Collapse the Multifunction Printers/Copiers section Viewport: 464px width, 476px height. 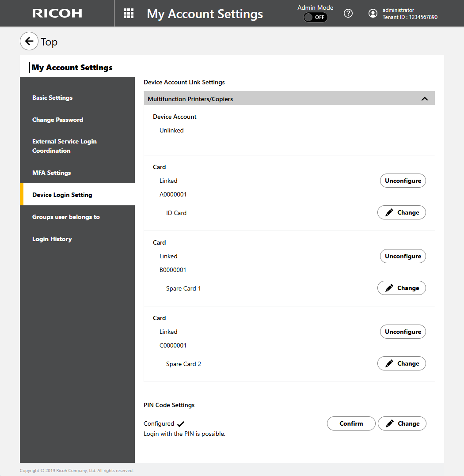(424, 99)
